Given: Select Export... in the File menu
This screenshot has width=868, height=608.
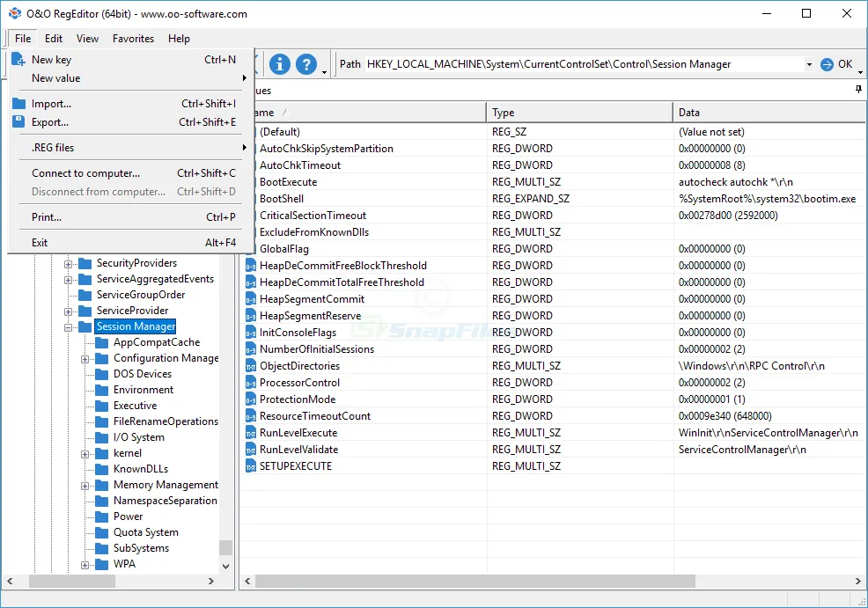Looking at the screenshot, I should 130,121.
